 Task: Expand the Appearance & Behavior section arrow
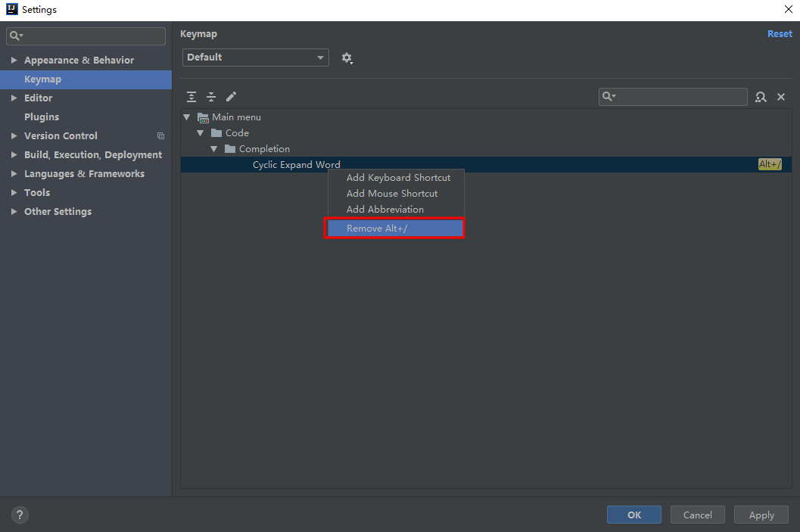[14, 61]
